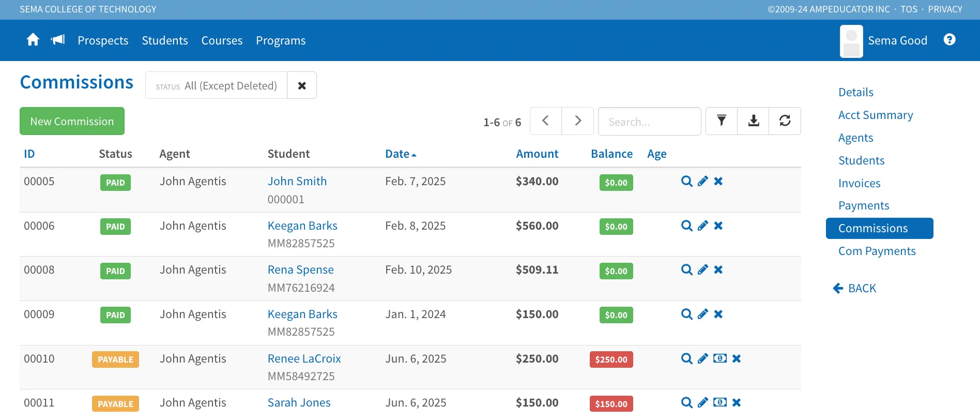Screen dimensions: 980x420
Task: Sort table by Balance column
Action: point(611,154)
